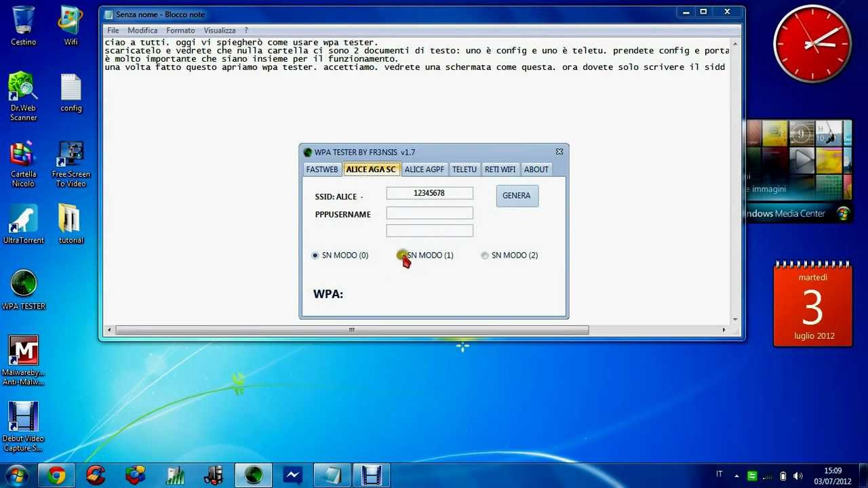Open the Cartella Nicolò desktop folder
868x488 pixels.
(23, 164)
